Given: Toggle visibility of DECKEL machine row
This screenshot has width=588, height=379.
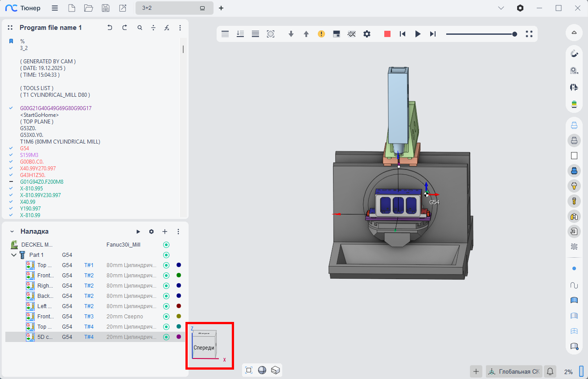Looking at the screenshot, I should [x=166, y=245].
